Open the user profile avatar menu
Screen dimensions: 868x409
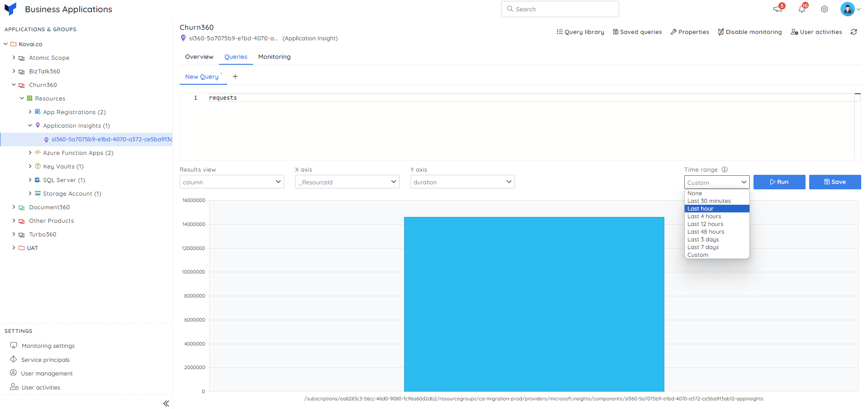848,9
